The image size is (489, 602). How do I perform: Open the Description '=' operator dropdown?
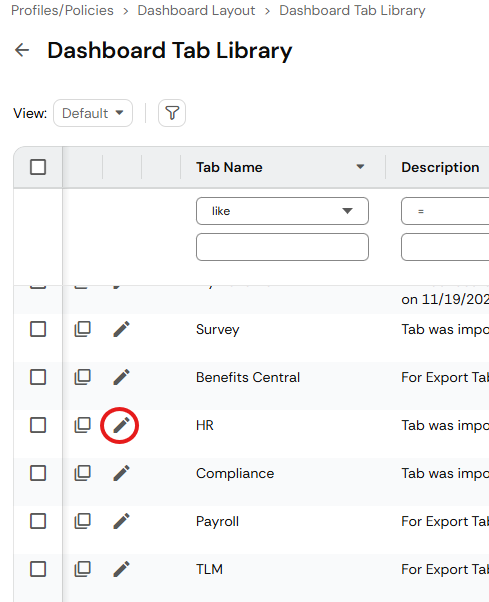click(x=445, y=211)
